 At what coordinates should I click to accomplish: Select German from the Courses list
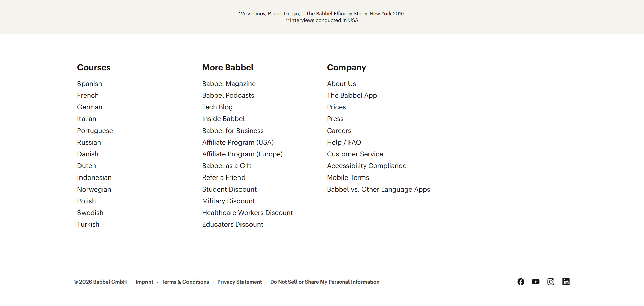pos(90,107)
